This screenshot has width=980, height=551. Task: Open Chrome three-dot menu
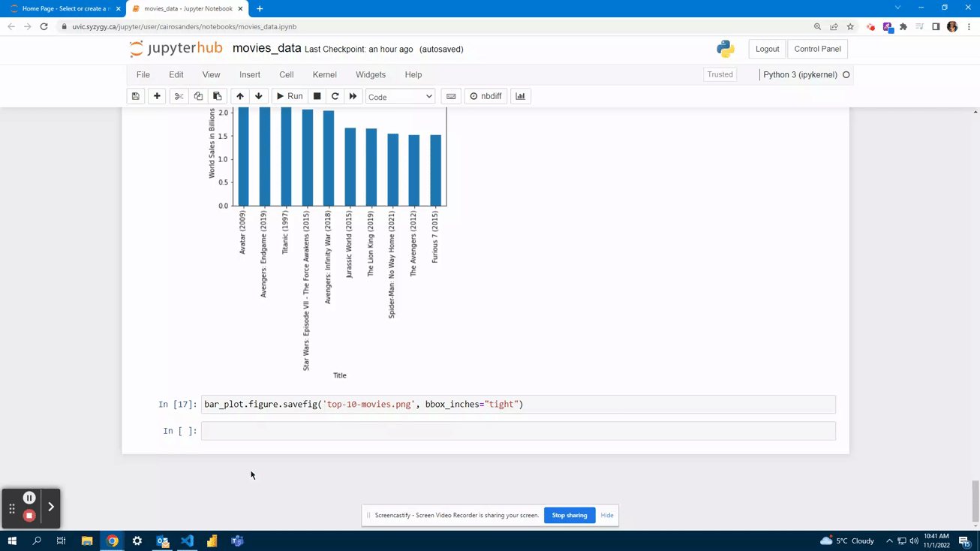coord(969,26)
